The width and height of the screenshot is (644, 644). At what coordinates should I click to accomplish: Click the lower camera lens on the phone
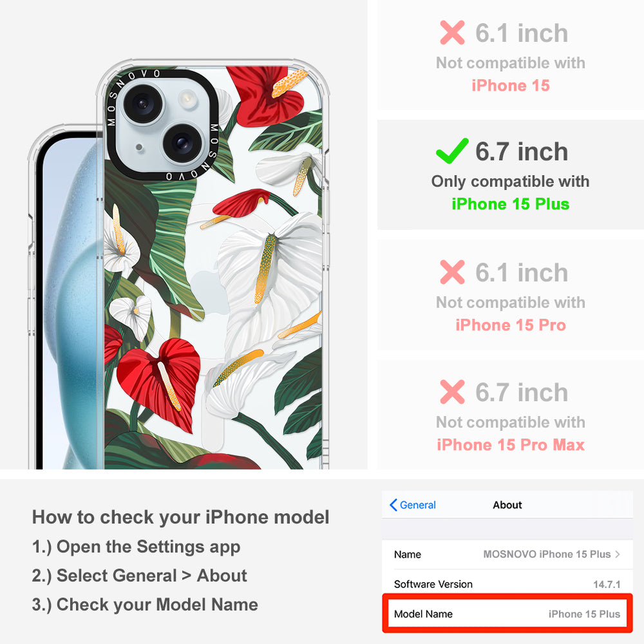[x=182, y=144]
